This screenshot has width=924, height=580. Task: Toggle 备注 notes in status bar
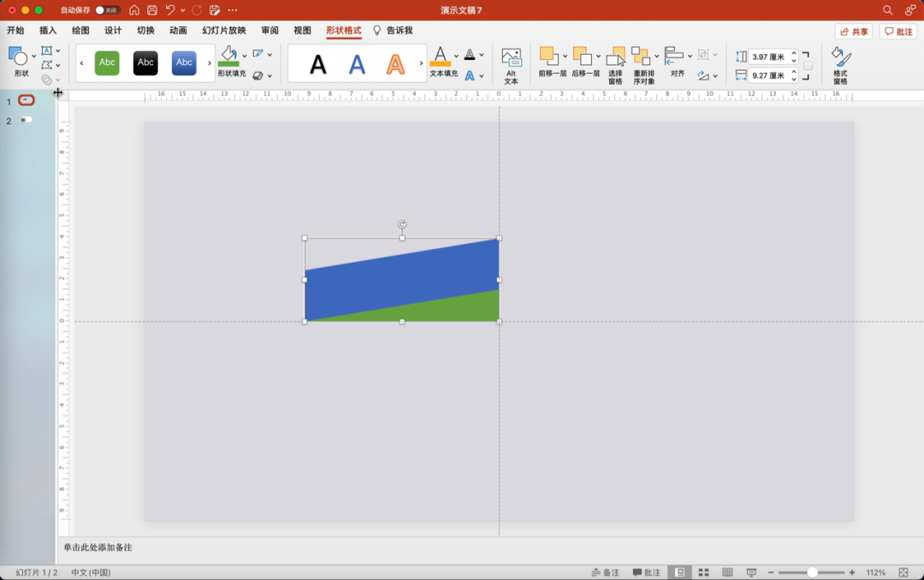[605, 572]
